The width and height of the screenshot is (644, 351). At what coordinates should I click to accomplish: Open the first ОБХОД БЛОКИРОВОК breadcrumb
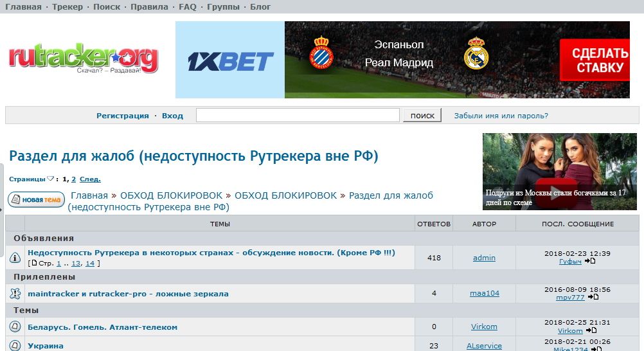pos(171,195)
